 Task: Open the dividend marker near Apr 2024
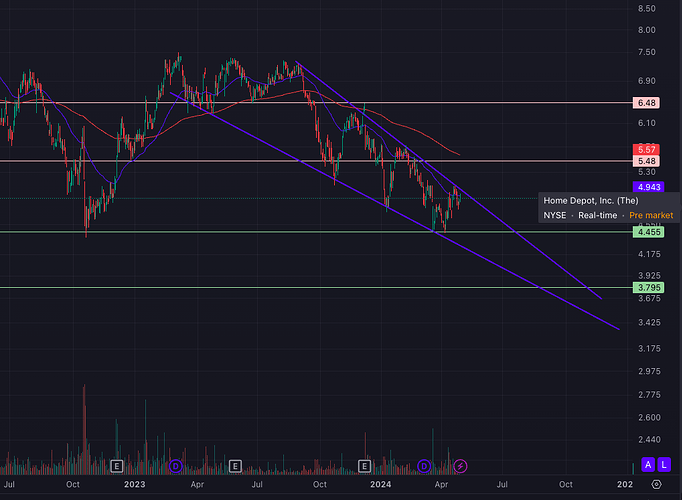[423, 466]
